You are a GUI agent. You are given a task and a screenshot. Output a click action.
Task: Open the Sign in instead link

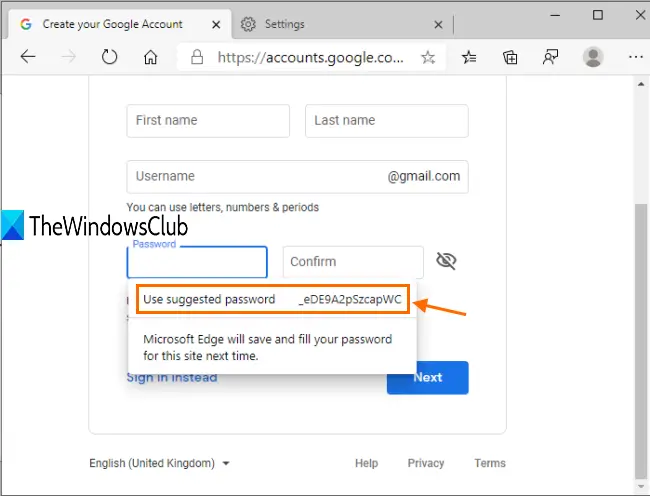pyautogui.click(x=172, y=377)
